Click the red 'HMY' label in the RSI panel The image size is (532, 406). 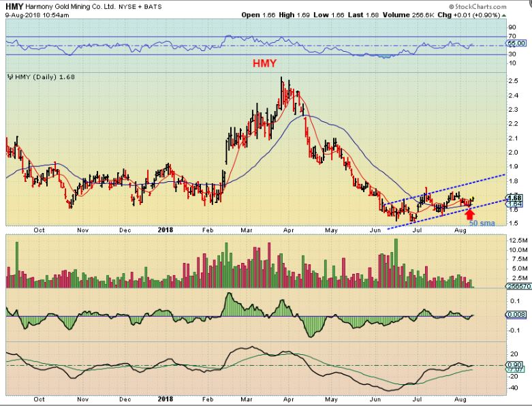pos(264,63)
